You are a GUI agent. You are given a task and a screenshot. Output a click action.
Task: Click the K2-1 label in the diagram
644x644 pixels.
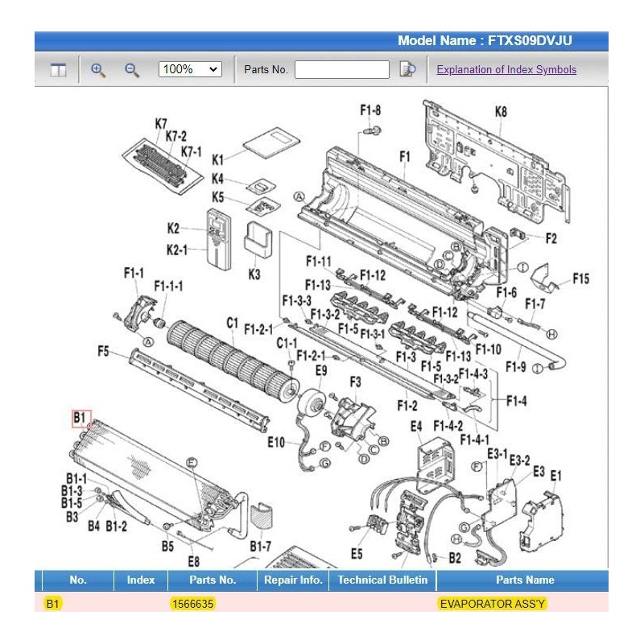coord(177,250)
